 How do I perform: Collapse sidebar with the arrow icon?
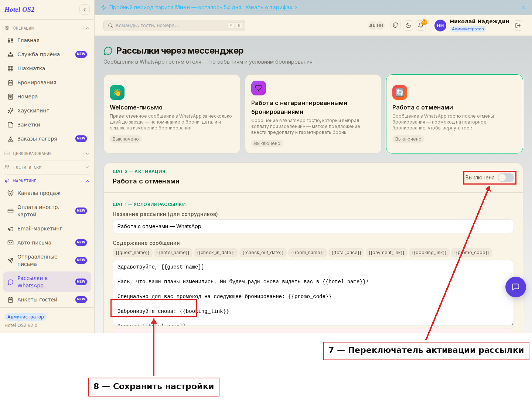[85, 10]
